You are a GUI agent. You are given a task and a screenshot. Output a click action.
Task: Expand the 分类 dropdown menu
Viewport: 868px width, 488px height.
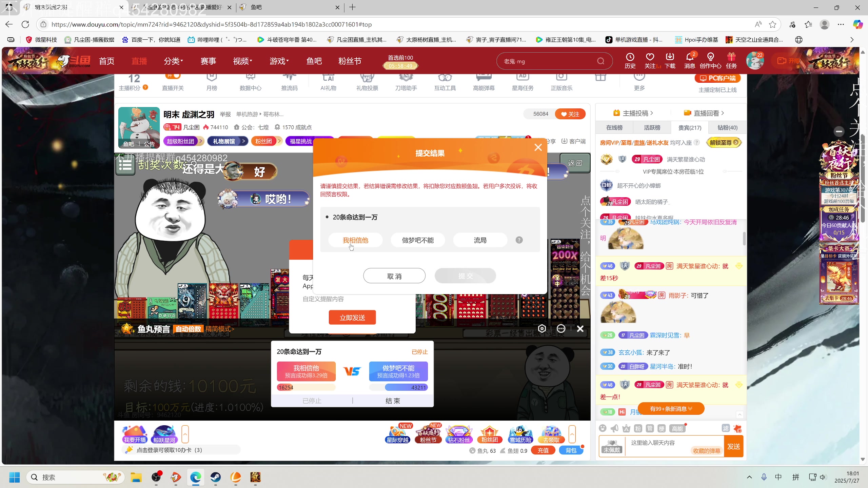click(x=174, y=61)
